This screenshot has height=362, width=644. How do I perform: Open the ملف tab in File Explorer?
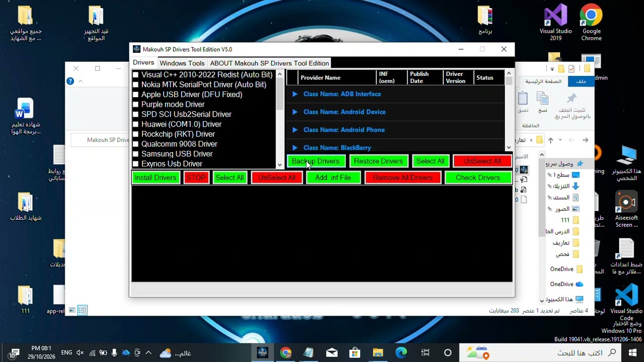pyautogui.click(x=581, y=81)
